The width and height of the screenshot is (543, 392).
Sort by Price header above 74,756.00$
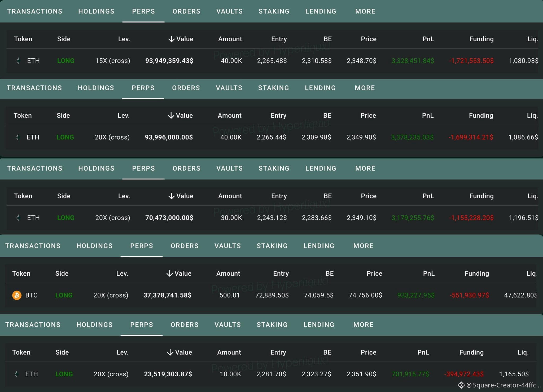tap(374, 274)
